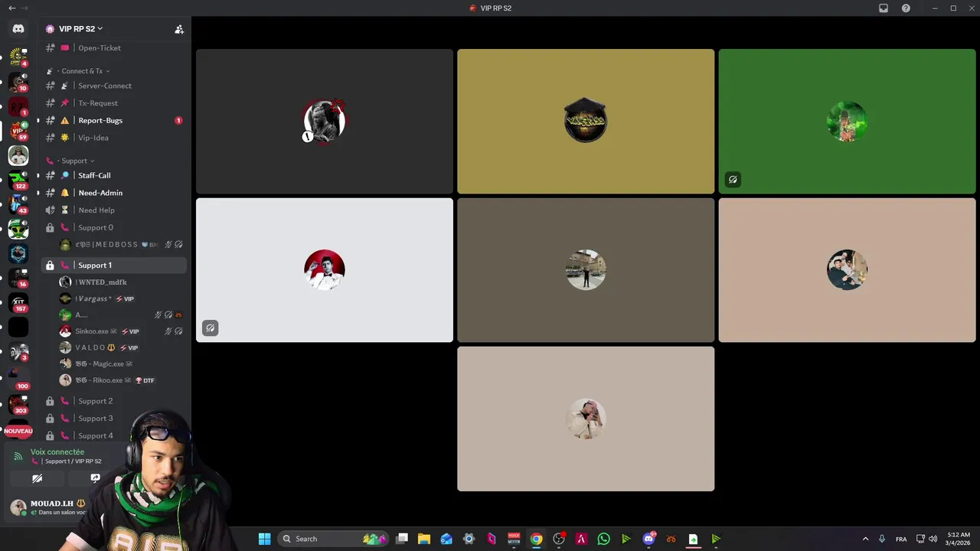Open Discord direct messages home icon

18,29
